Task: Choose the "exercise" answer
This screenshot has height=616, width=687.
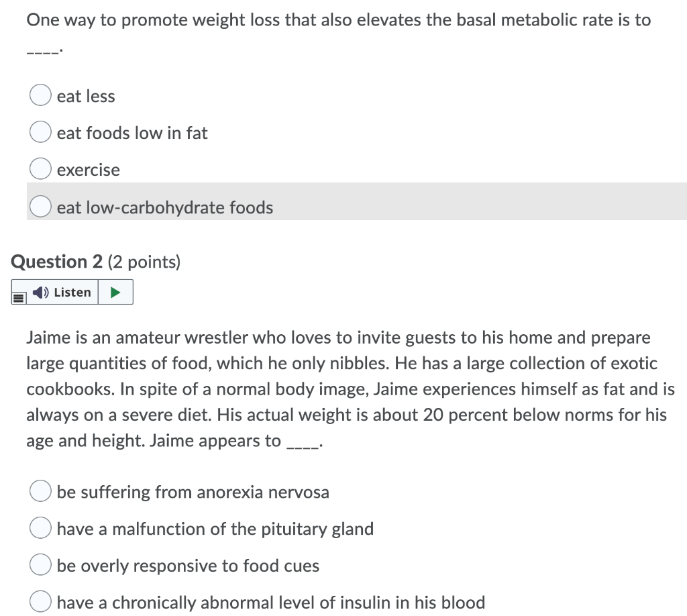Action: 40,168
